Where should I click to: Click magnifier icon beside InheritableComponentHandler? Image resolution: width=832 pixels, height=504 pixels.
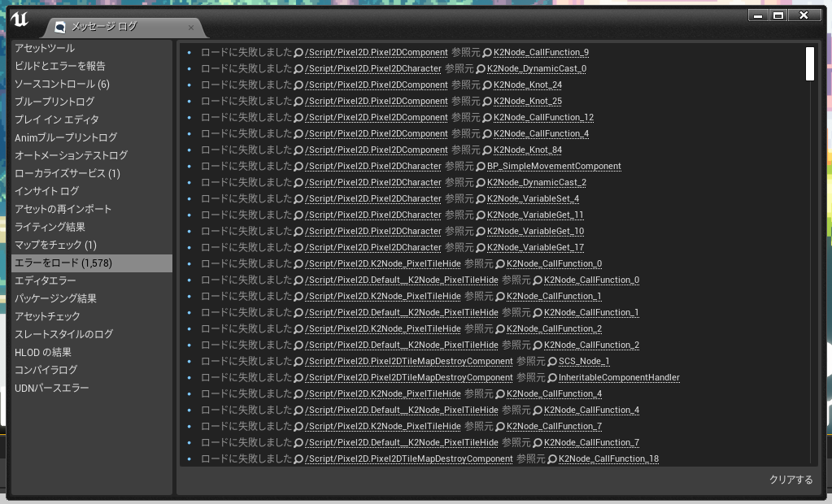pos(552,378)
